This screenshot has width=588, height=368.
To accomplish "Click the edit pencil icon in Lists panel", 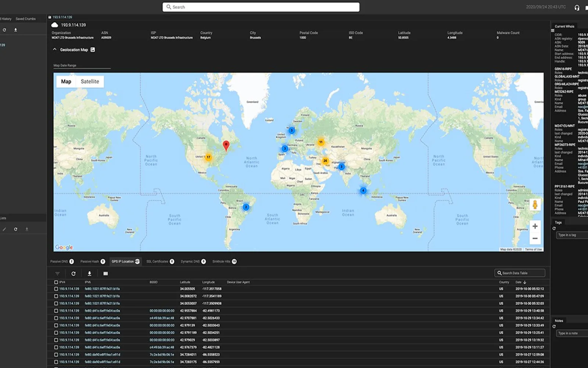I will click(4, 229).
